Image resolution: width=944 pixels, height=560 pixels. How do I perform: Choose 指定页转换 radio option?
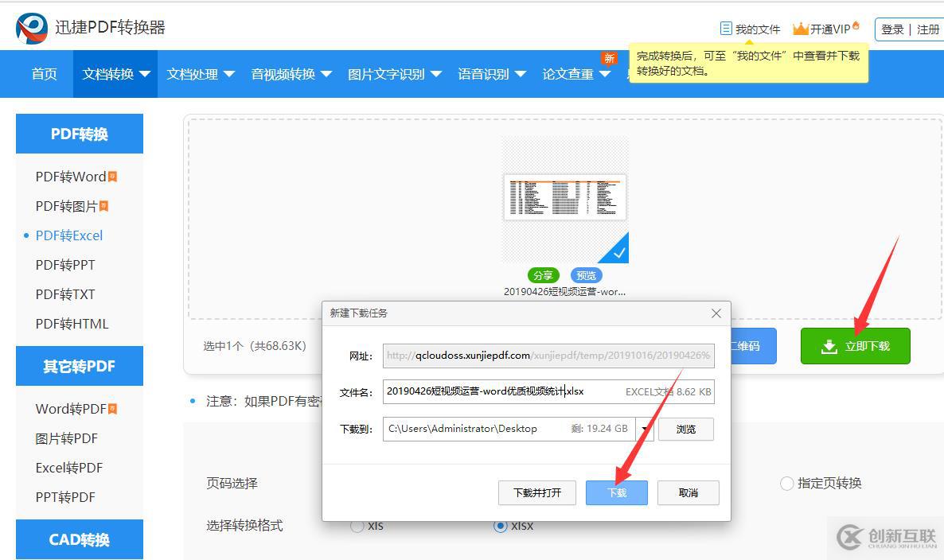tap(786, 483)
